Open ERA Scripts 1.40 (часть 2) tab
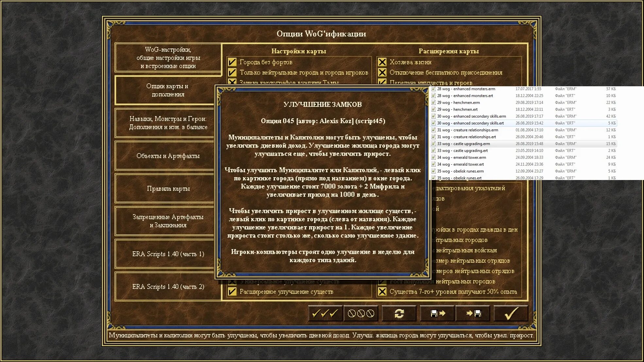This screenshot has height=362, width=644. click(x=167, y=287)
